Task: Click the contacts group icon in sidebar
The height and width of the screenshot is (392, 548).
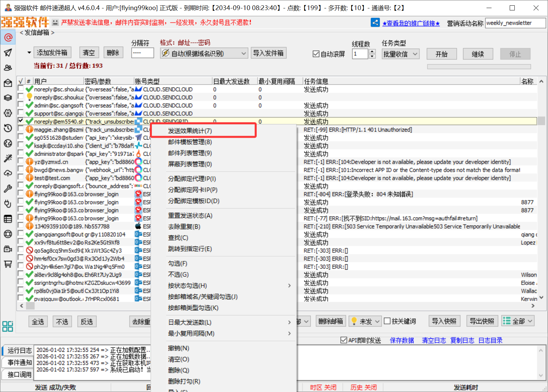Action: [8, 68]
